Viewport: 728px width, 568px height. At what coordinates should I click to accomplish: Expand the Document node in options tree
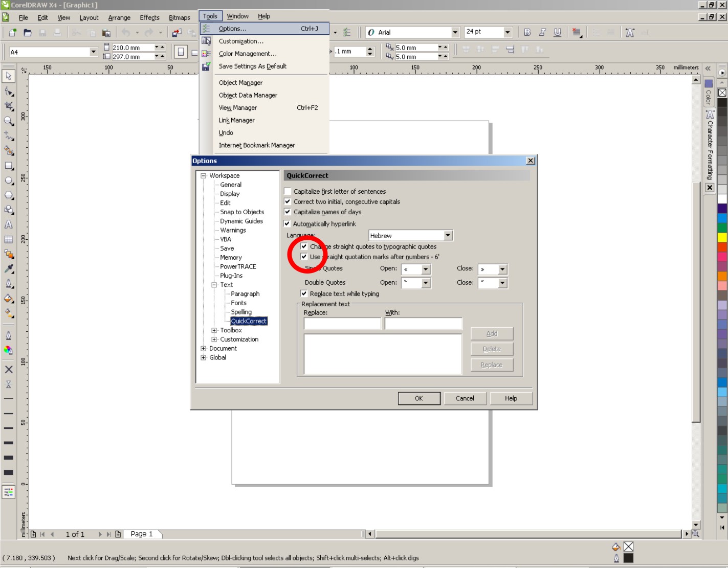pyautogui.click(x=204, y=348)
